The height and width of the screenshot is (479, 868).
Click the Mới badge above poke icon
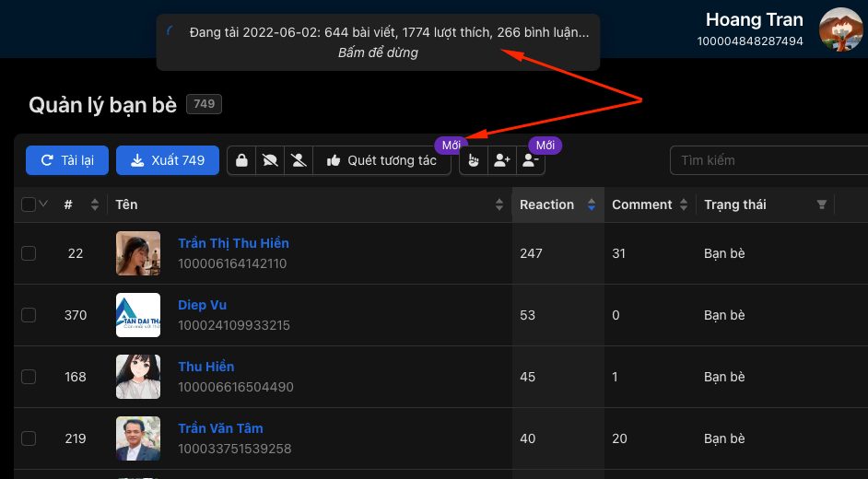click(452, 146)
